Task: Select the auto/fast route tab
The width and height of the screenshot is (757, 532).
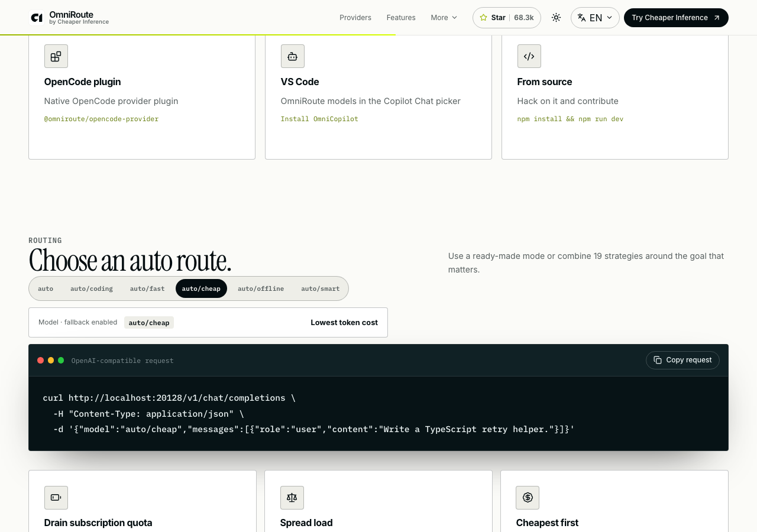Action: point(147,288)
